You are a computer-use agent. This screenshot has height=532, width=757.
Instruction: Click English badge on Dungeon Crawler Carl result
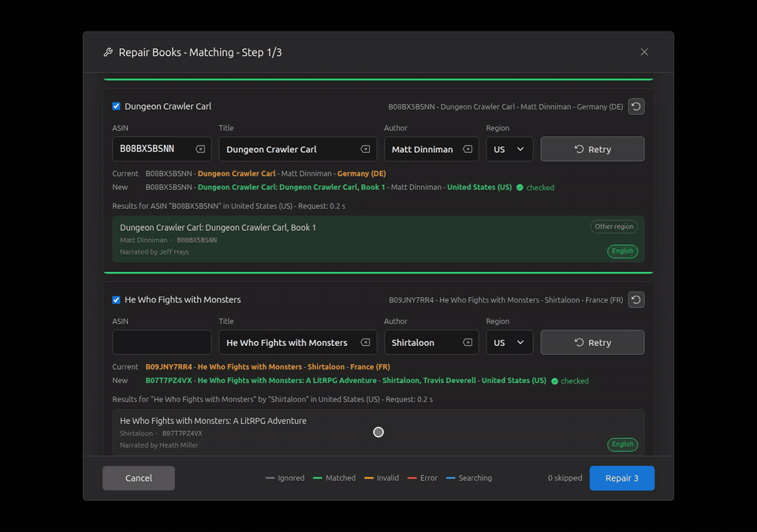(x=622, y=251)
